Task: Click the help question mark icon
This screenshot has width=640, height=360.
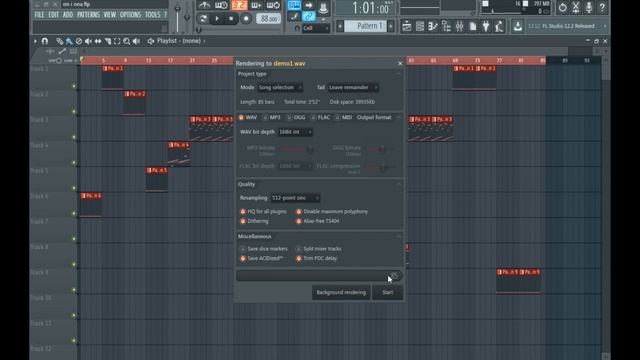Action: point(602,7)
